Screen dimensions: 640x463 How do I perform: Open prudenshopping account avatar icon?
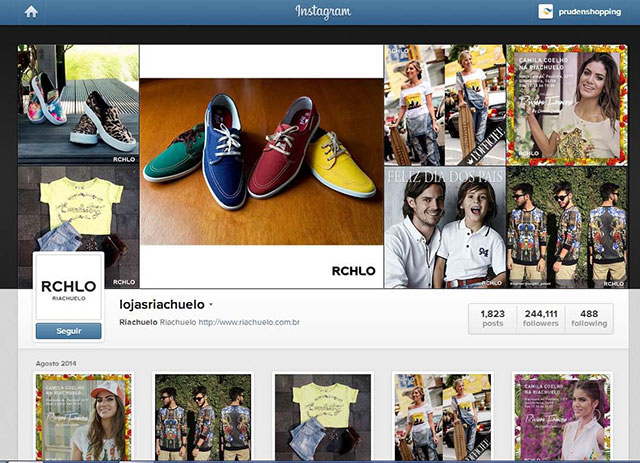[x=545, y=11]
